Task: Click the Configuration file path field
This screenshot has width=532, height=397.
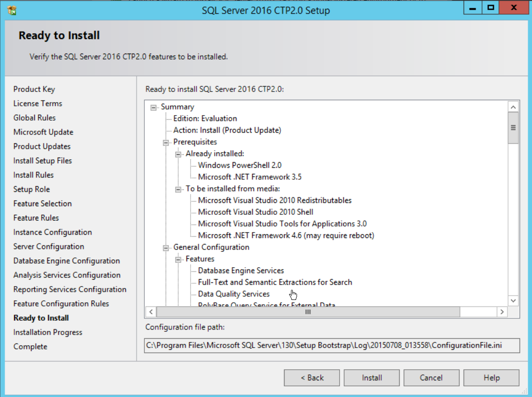Action: coord(332,345)
